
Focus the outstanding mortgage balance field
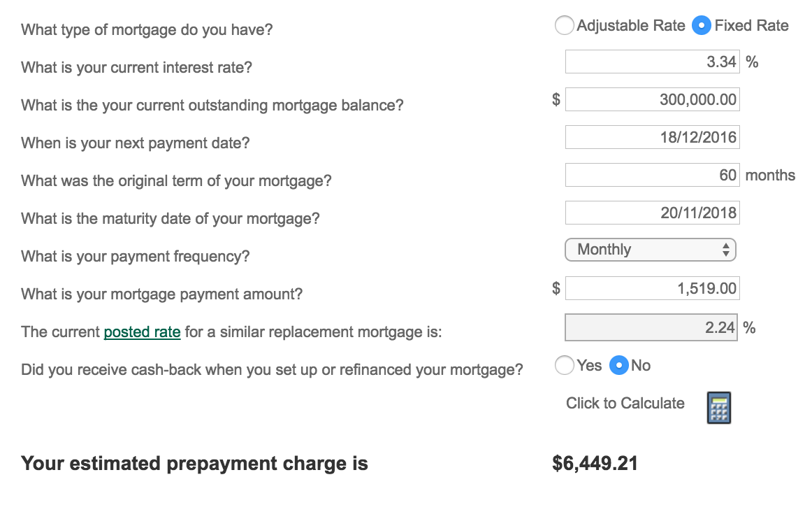tap(653, 99)
